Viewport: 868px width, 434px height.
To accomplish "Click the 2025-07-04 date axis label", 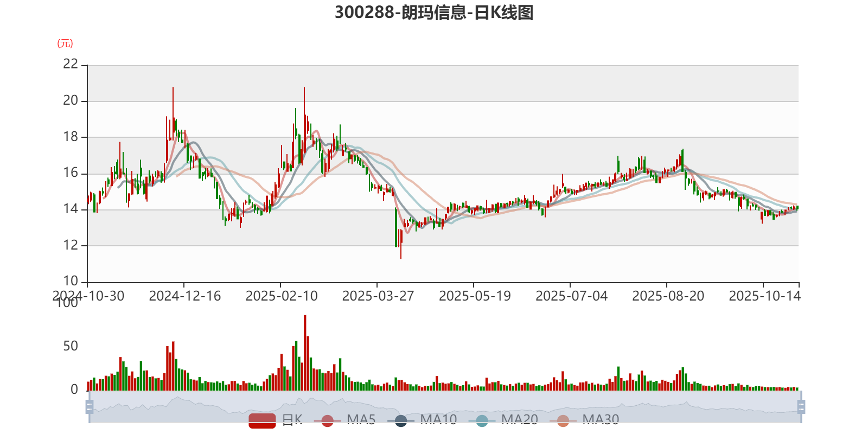I will pyautogui.click(x=571, y=296).
